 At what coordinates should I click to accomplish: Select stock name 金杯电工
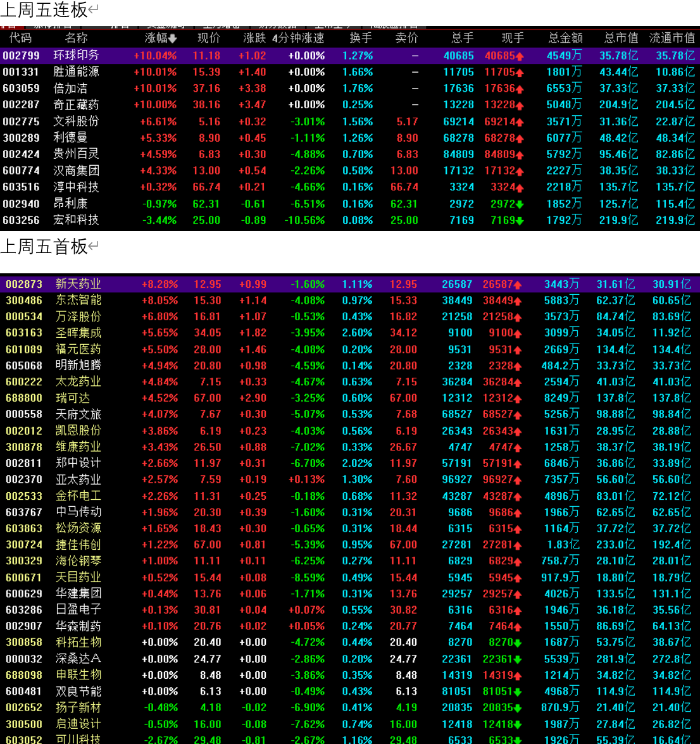(x=78, y=496)
